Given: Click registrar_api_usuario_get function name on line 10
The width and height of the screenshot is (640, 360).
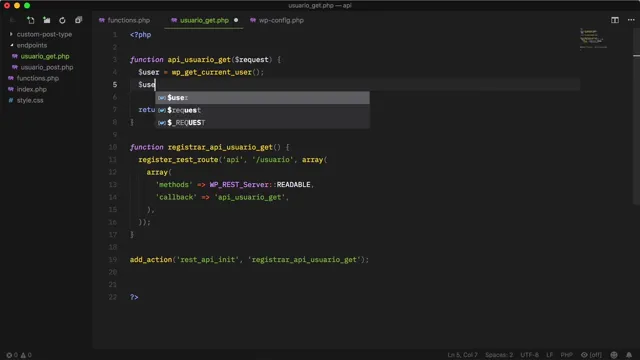Looking at the screenshot, I should [220, 147].
